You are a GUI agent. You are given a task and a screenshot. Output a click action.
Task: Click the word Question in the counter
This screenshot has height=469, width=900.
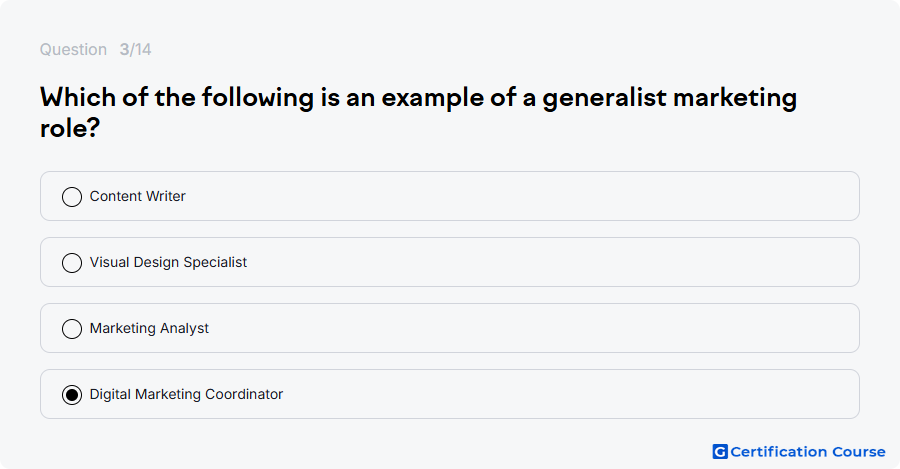[73, 49]
